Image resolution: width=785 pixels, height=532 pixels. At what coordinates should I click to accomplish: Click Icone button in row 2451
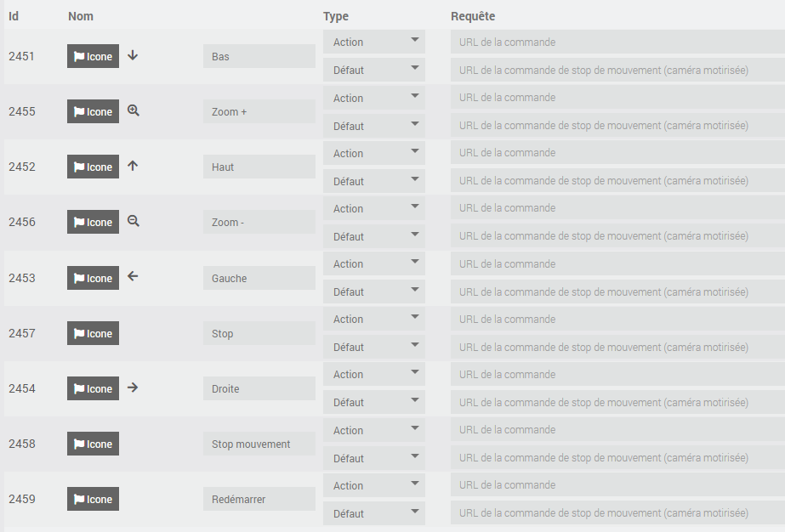(93, 56)
